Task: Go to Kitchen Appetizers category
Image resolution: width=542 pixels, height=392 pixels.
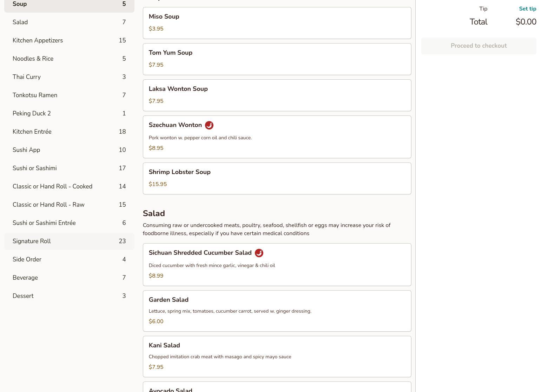Action: click(x=69, y=40)
